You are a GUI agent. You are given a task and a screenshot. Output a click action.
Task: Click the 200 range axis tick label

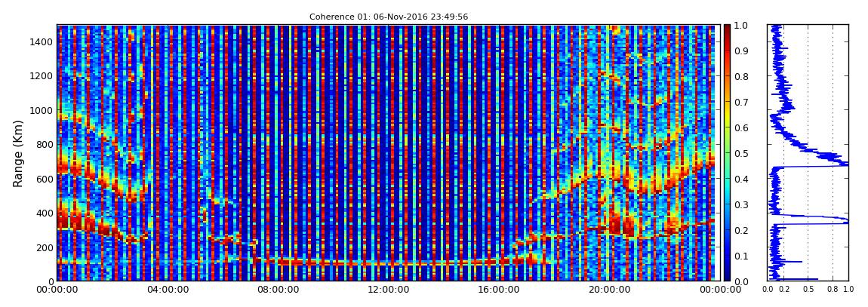point(45,247)
